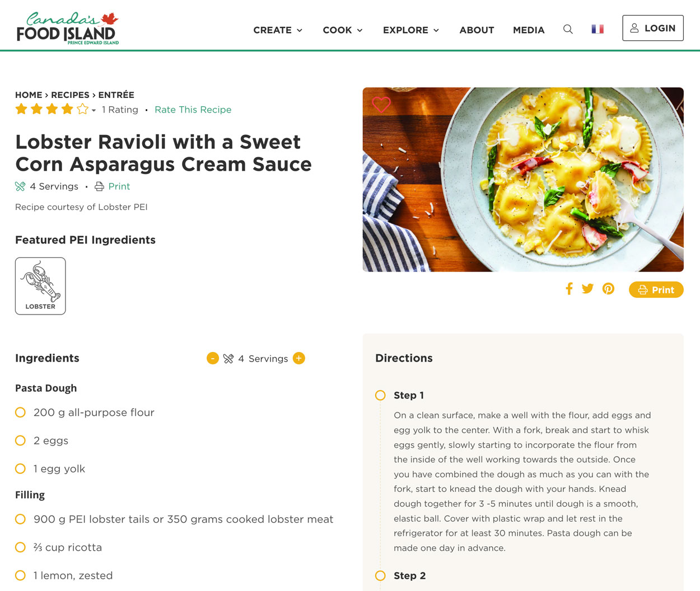Save recipe with the heart icon
The width and height of the screenshot is (700, 591).
[x=381, y=104]
